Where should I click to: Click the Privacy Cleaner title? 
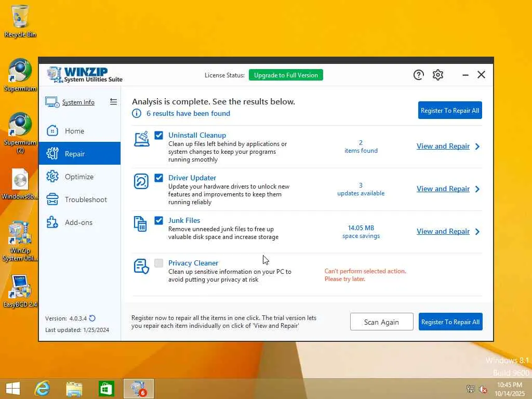pyautogui.click(x=193, y=263)
